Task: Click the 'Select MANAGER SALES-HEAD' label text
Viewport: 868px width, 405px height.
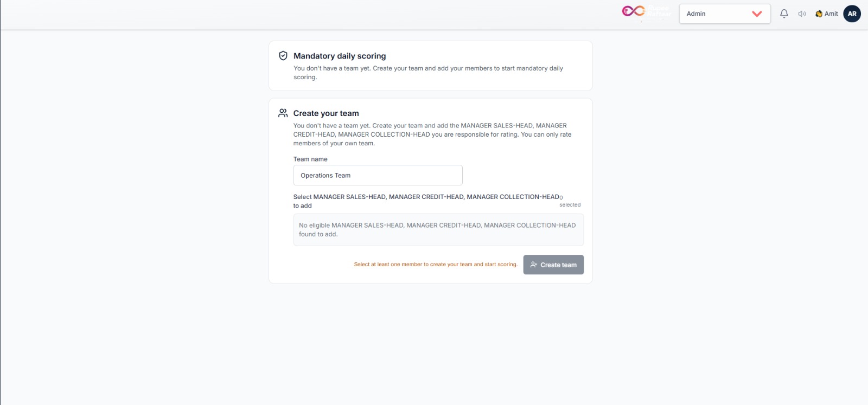Action: [x=426, y=201]
